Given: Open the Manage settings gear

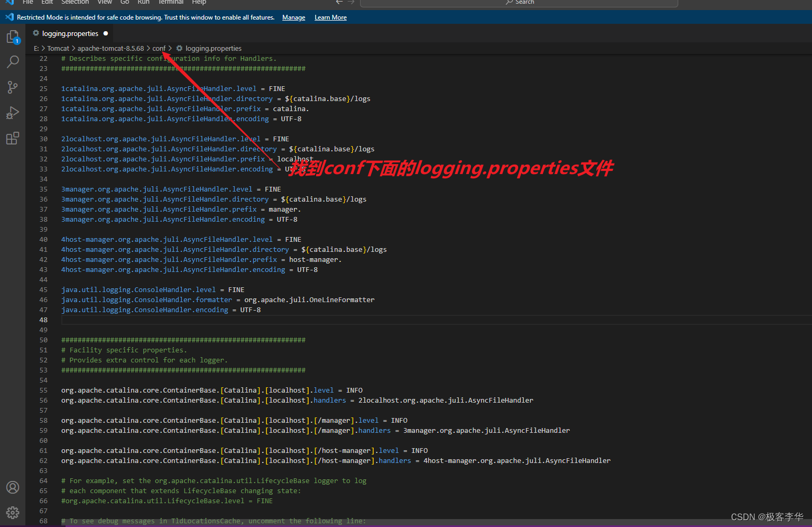Looking at the screenshot, I should [13, 512].
